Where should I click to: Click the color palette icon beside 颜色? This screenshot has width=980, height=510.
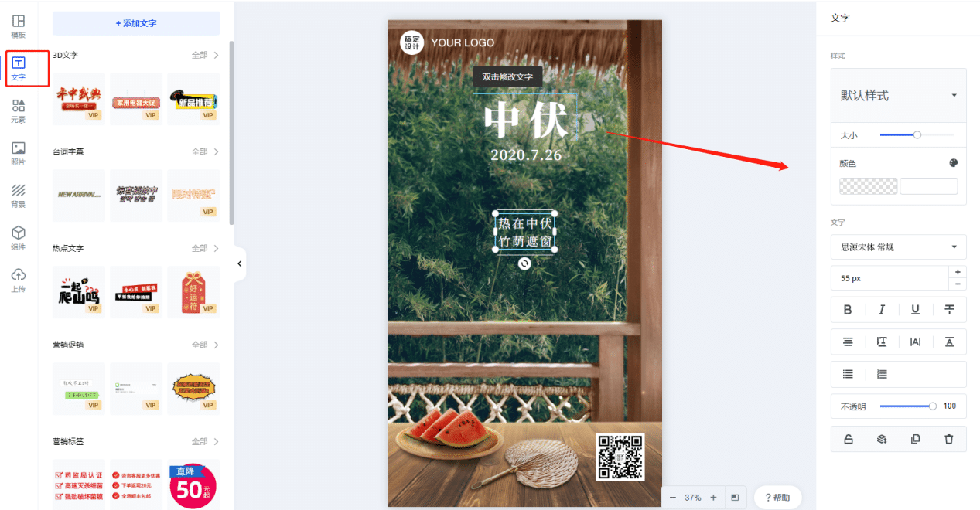coord(953,163)
